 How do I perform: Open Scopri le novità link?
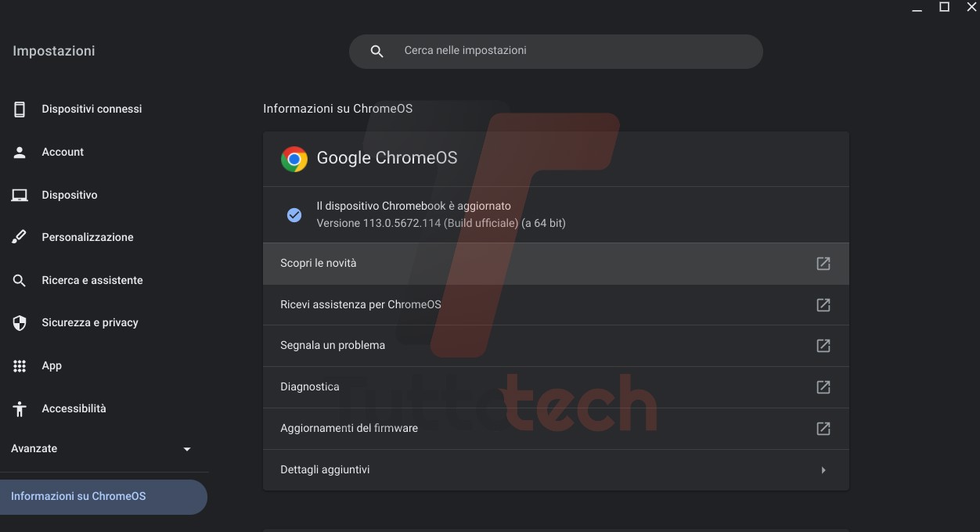318,264
